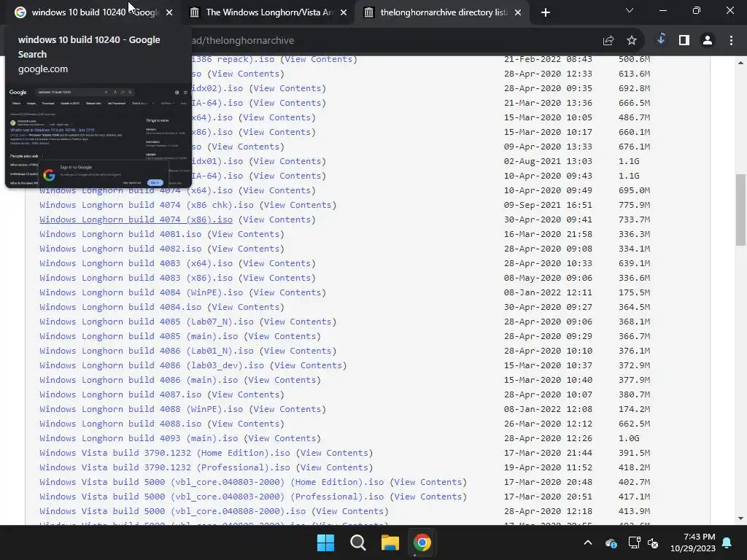
Task: Download Windows Longhorn build 4084.iso
Action: pyautogui.click(x=120, y=307)
